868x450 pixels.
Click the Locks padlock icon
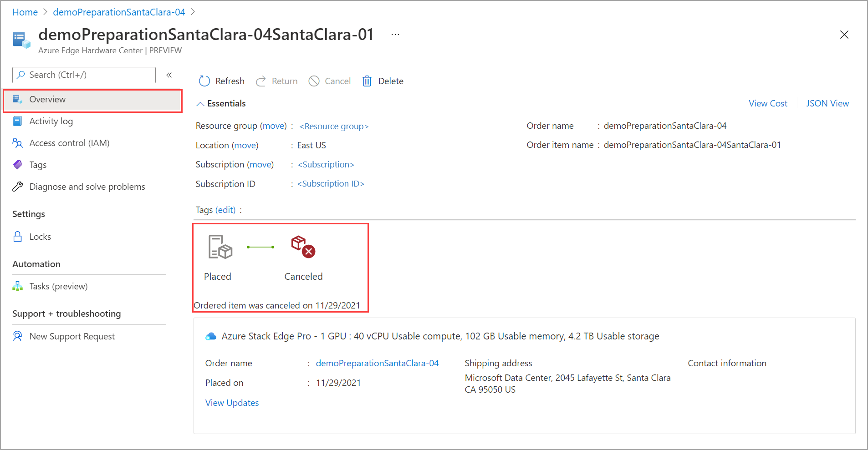17,237
